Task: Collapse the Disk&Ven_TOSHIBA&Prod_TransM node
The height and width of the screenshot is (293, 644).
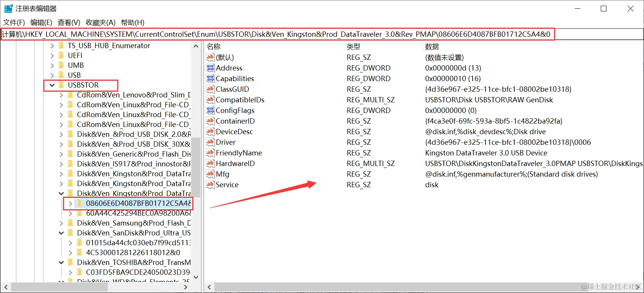Action: 61,263
